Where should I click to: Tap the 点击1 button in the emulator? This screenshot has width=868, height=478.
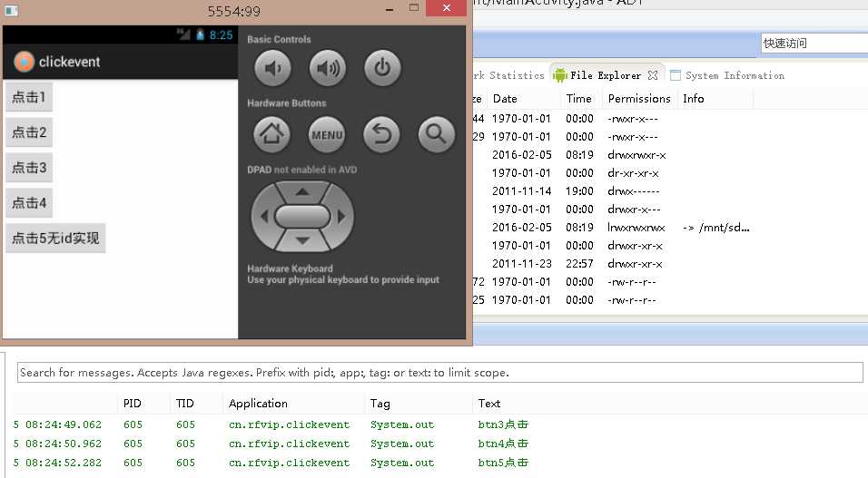point(29,97)
